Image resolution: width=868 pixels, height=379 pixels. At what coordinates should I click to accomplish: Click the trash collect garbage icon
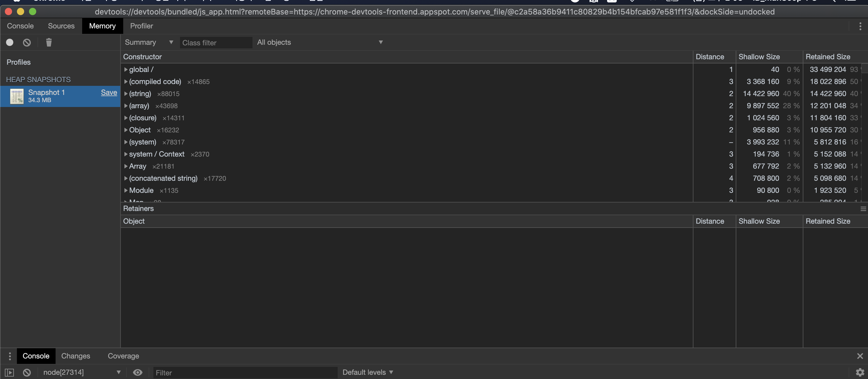49,43
